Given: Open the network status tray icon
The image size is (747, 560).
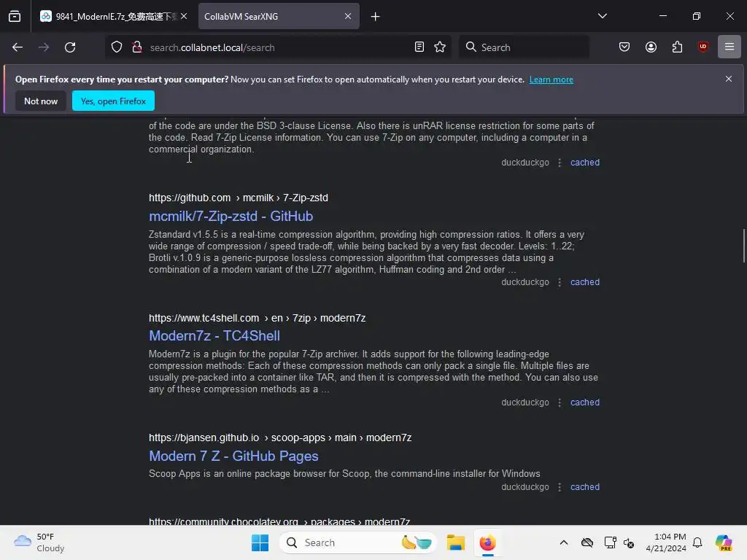Looking at the screenshot, I should [610, 542].
